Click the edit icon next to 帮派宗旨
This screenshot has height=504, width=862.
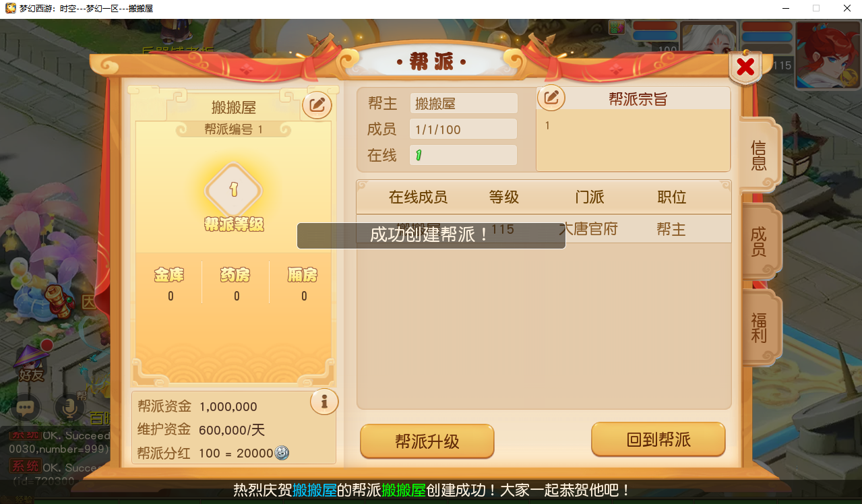[x=551, y=98]
